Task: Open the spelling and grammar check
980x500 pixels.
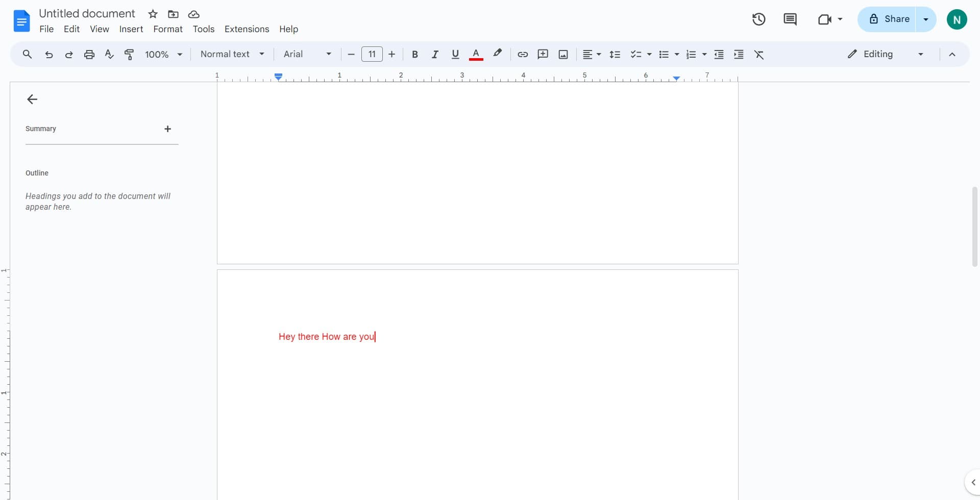Action: 109,54
